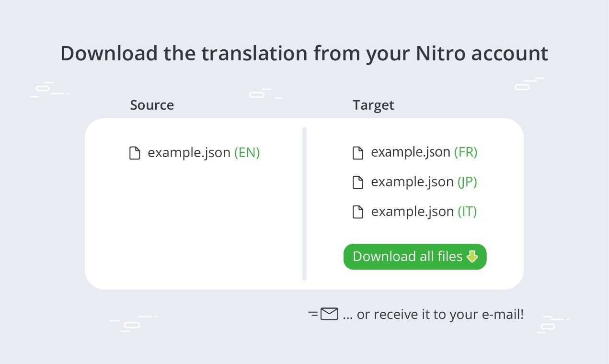Viewport: 609px width, 364px height.
Task: Open the example.json source file name
Action: [x=189, y=153]
